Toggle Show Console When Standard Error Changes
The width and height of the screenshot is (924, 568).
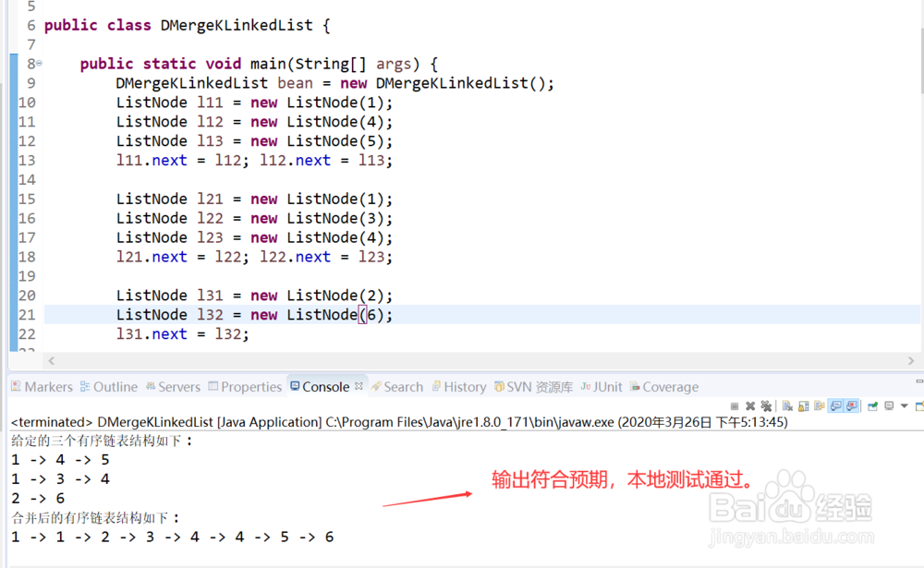click(852, 405)
